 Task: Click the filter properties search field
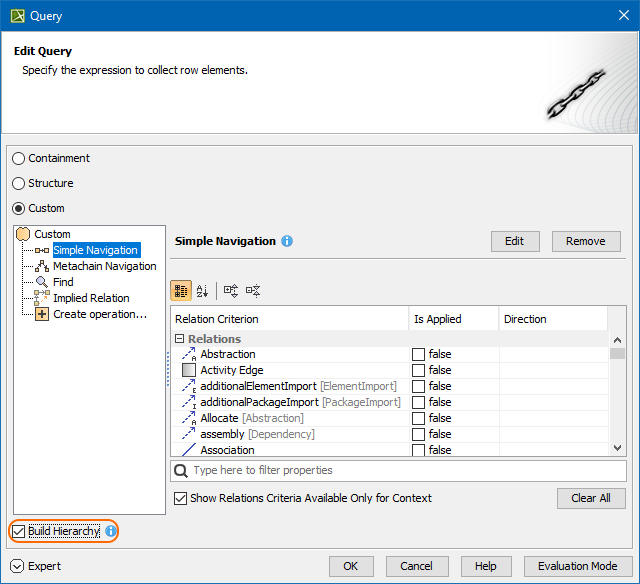[400, 470]
